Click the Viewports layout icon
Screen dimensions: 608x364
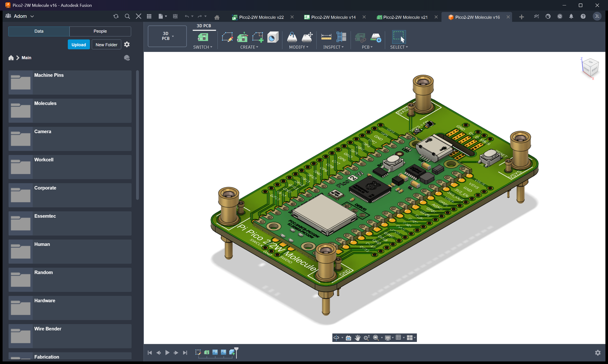[409, 338]
